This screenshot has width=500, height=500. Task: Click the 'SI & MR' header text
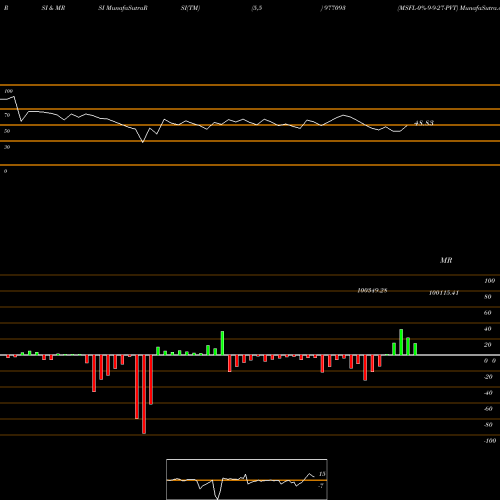click(53, 8)
